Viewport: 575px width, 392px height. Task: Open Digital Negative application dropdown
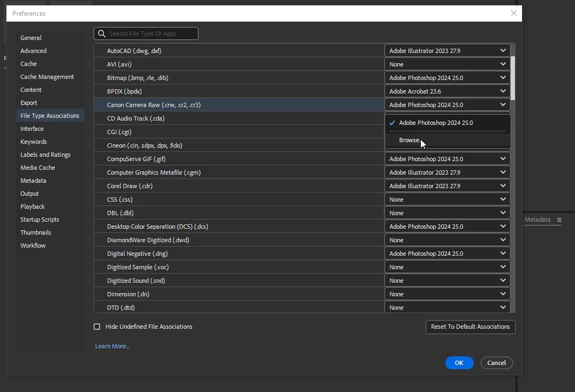tap(447, 254)
